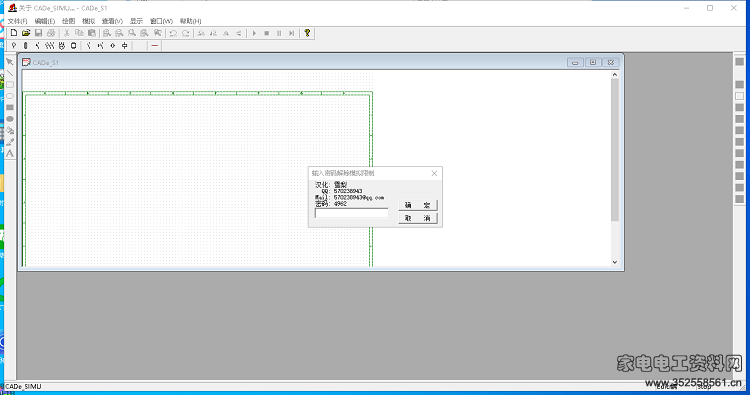Select the red line component in toolbar
750x395 pixels.
(x=154, y=45)
